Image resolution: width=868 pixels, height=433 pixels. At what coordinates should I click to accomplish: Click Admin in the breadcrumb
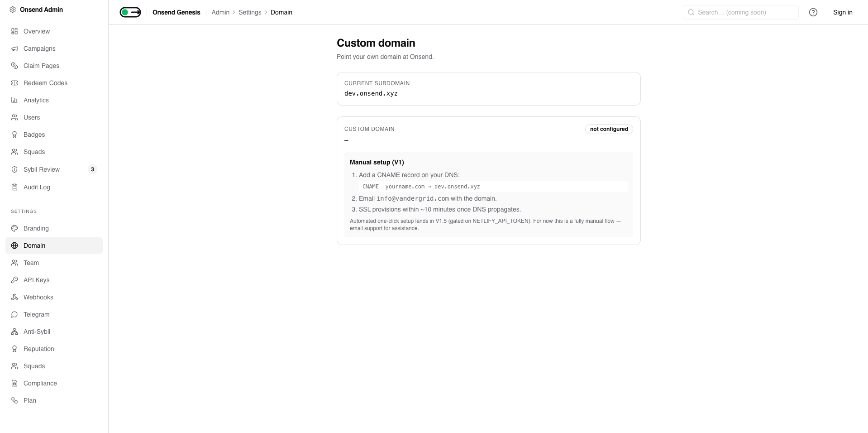(220, 12)
